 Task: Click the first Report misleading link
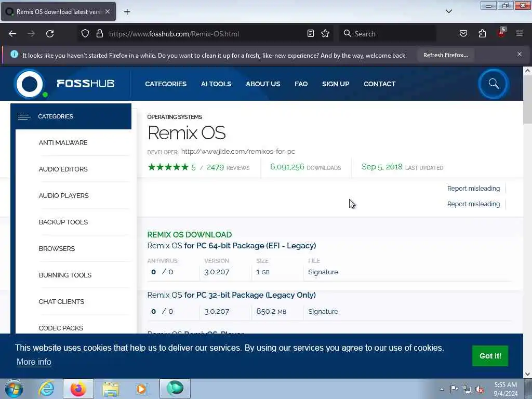coord(473,188)
